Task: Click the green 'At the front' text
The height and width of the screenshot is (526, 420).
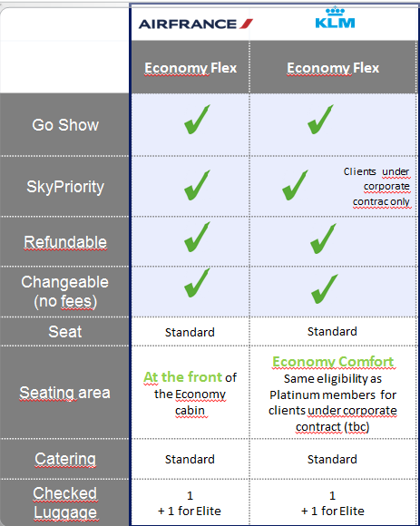Action: coord(183,377)
